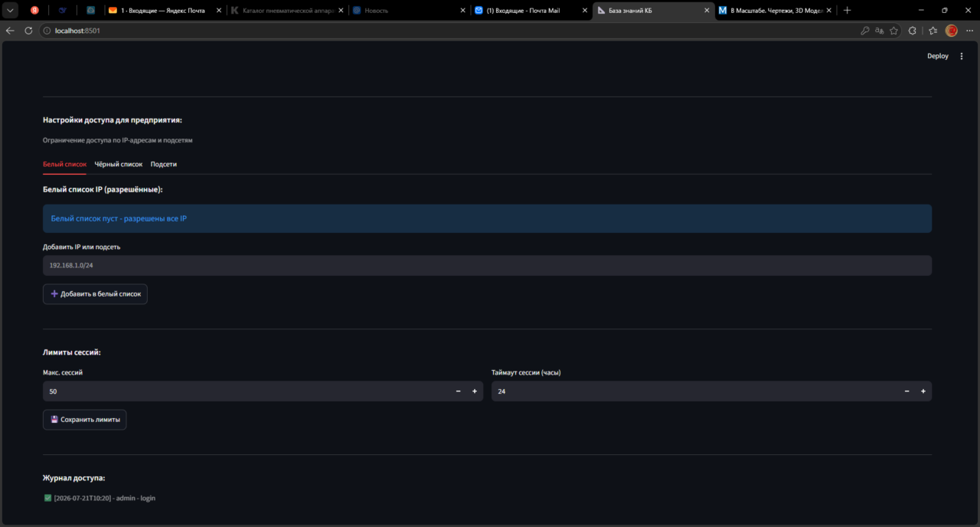Open the pinned Yandex tab
Viewport: 980px width, 527px height.
[x=35, y=11]
